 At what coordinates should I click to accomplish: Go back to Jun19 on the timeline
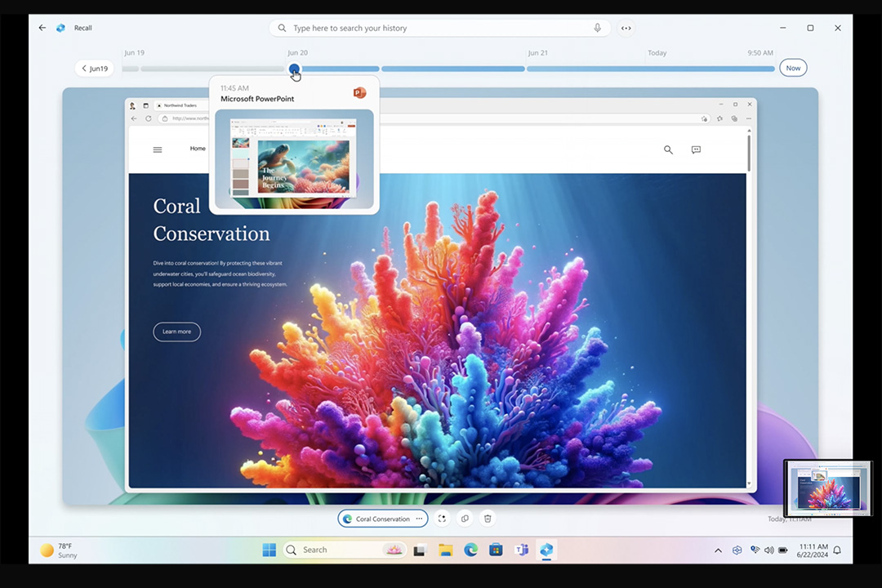[x=94, y=69]
